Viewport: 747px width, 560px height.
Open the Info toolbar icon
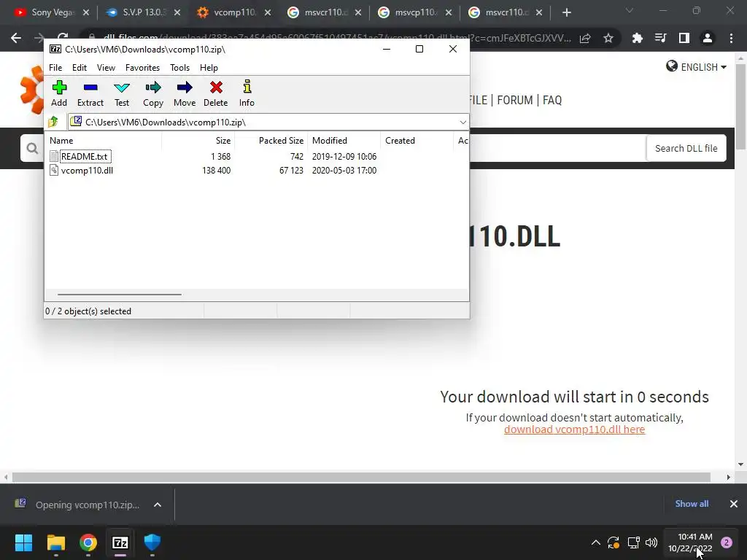247,93
